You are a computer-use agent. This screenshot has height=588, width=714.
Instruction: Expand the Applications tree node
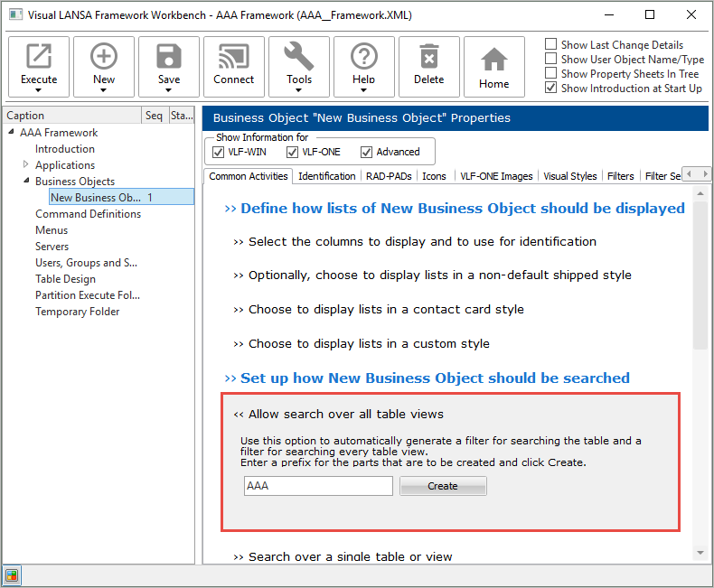26,165
